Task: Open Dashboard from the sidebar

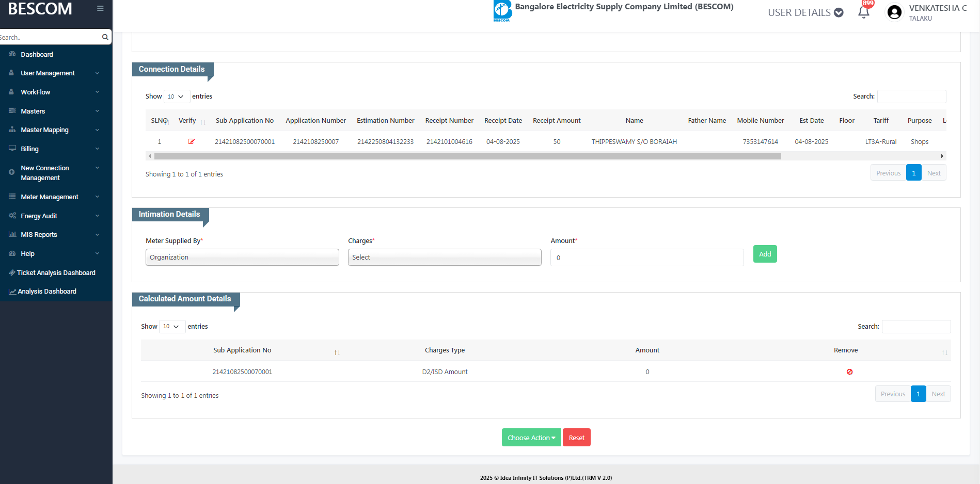Action: [37, 54]
